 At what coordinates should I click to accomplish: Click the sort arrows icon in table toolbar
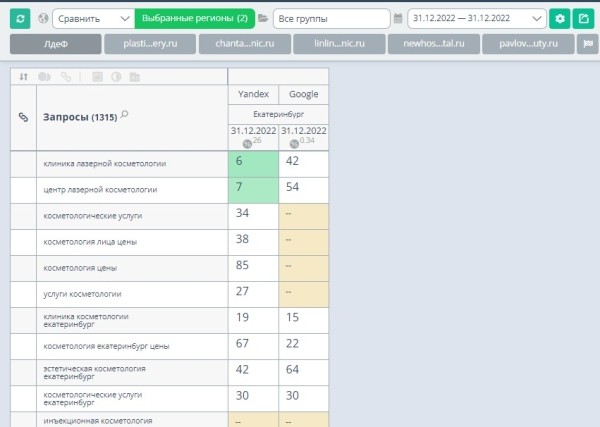point(24,76)
